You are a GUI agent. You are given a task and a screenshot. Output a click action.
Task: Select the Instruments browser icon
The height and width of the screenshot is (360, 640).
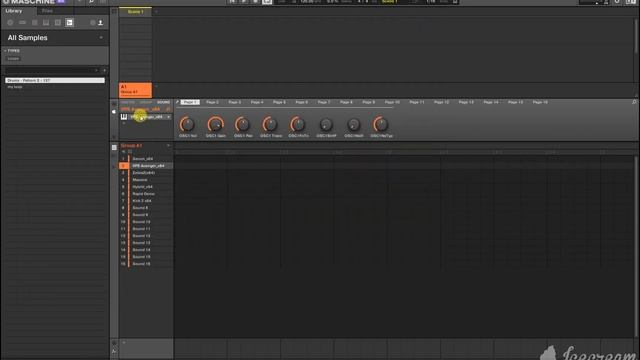pos(46,22)
